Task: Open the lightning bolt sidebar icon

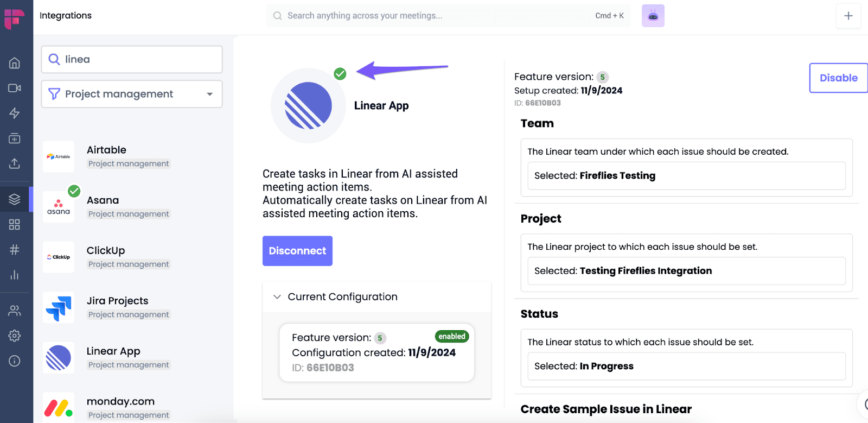Action: tap(15, 113)
